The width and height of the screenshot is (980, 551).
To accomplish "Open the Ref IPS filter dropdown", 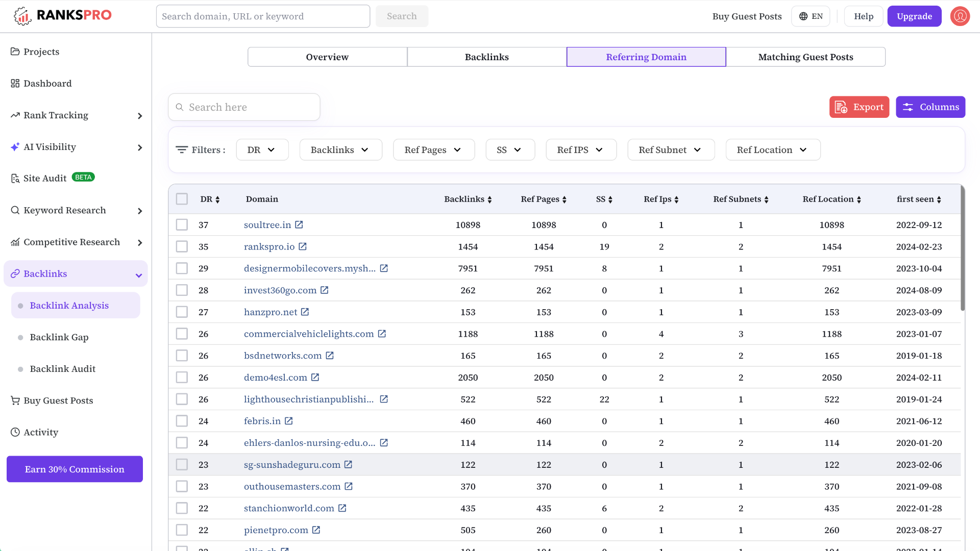I will point(581,149).
